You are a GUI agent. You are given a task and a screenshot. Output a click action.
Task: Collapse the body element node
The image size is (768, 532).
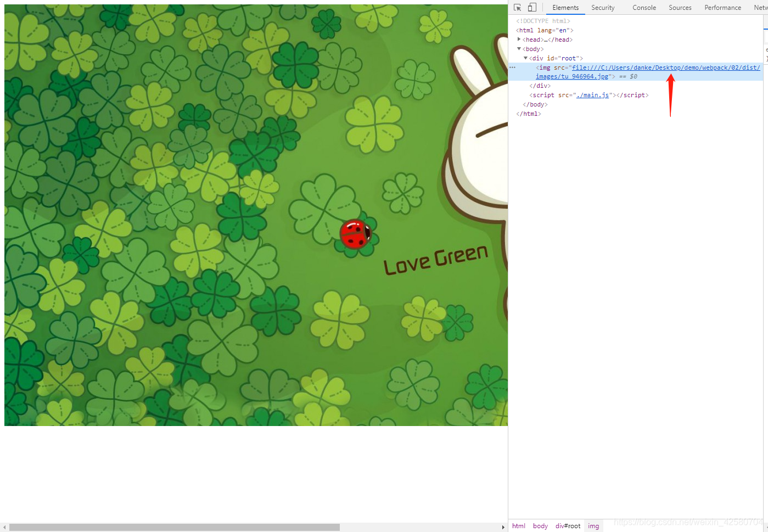[519, 49]
